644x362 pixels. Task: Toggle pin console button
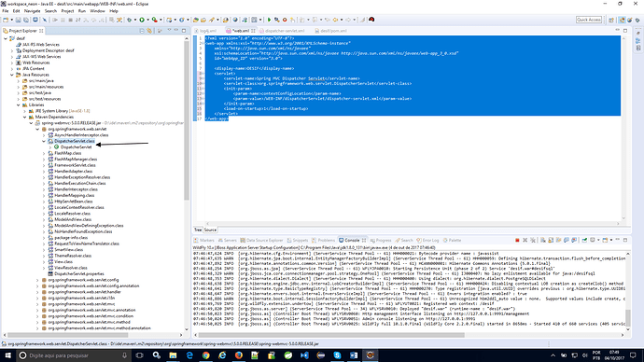(584, 240)
